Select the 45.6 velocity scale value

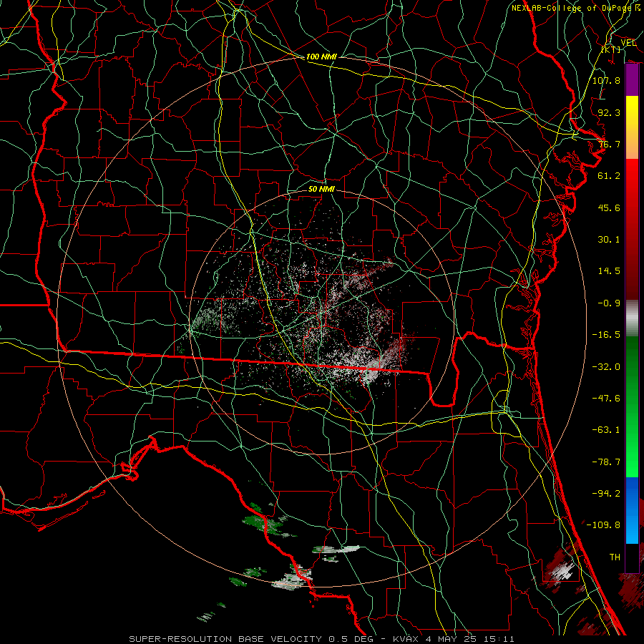coord(609,208)
